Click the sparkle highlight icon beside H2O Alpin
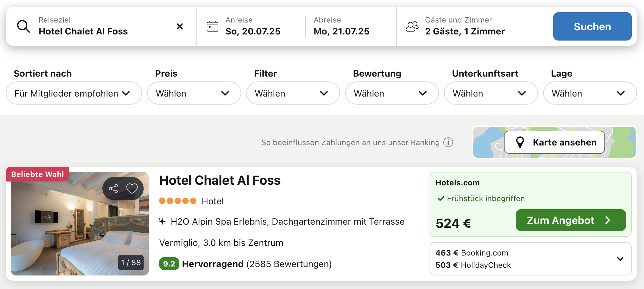Image resolution: width=644 pixels, height=289 pixels. point(162,221)
